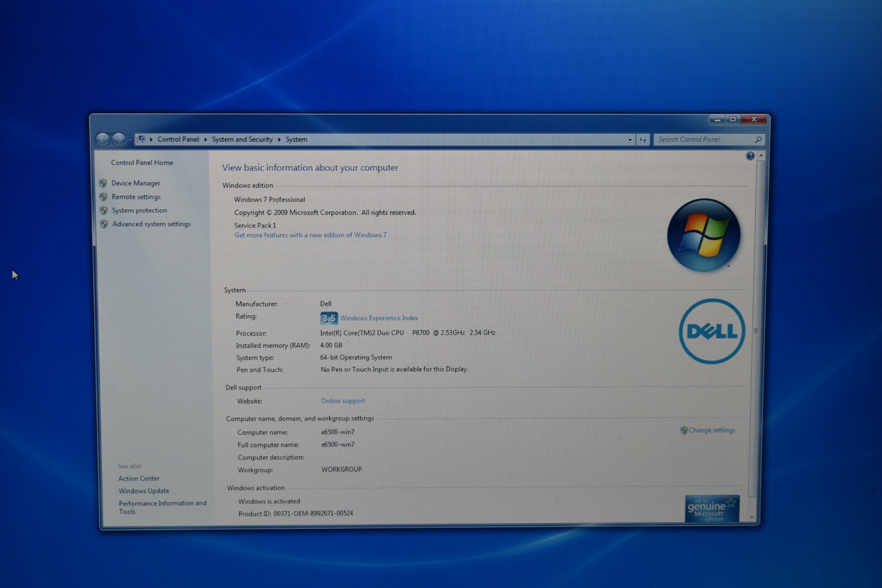Screen dimensions: 882x588
Task: Expand arrow after Control Panel breadcrumb
Action: [x=206, y=140]
